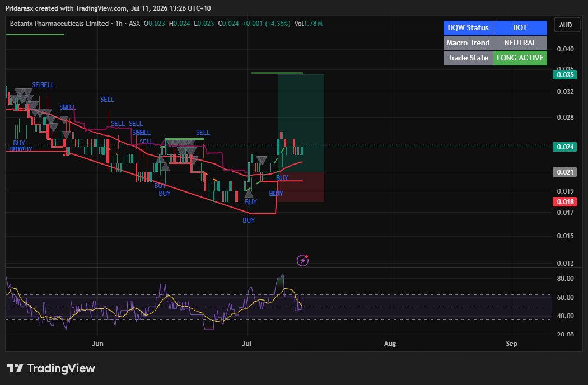Click the Botanix Pharmaceuticals Limited symbol title
This screenshot has width=588, height=385.
[59, 24]
